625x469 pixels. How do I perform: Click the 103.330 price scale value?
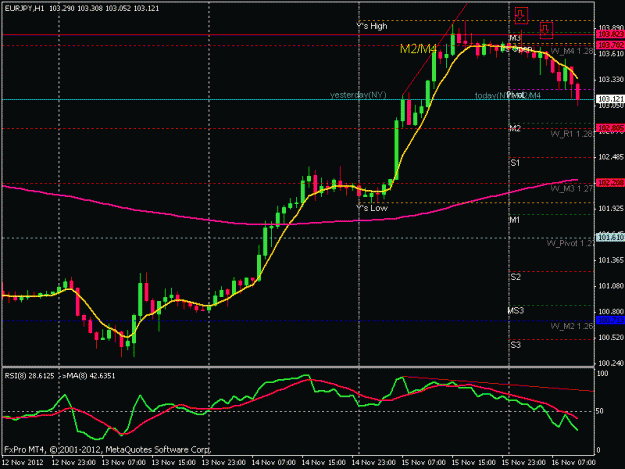[x=611, y=80]
